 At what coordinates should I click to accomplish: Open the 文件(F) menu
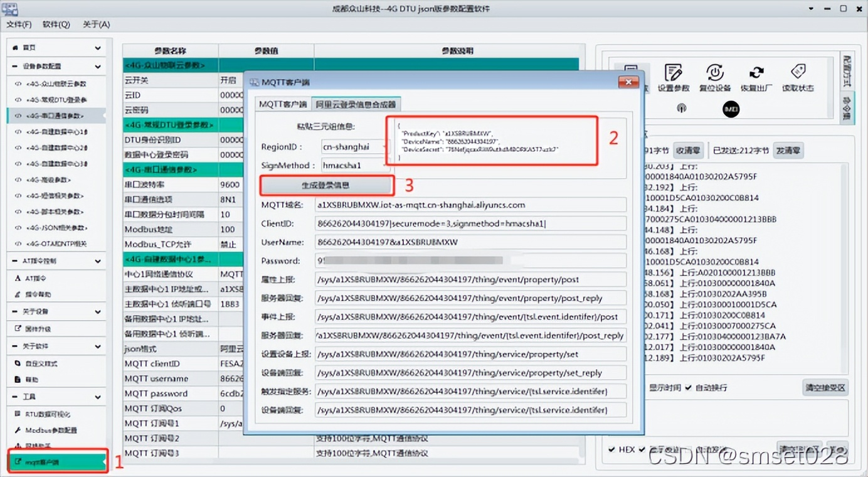point(19,24)
